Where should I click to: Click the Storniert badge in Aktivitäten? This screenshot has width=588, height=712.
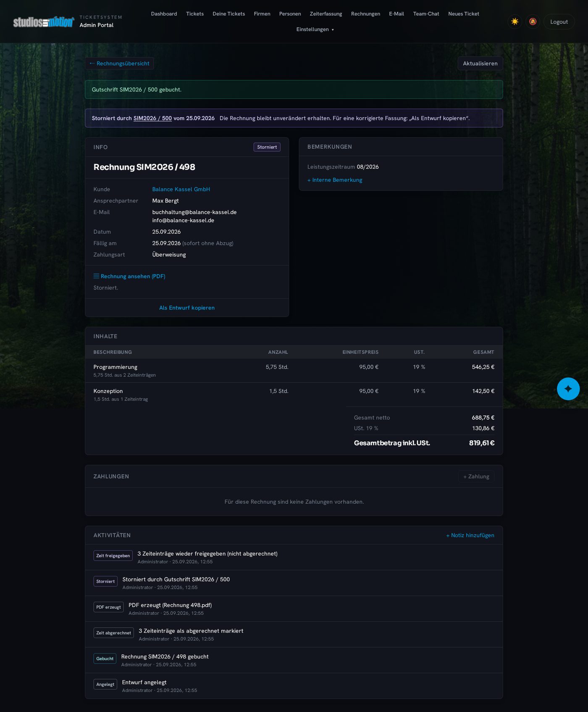(x=105, y=581)
